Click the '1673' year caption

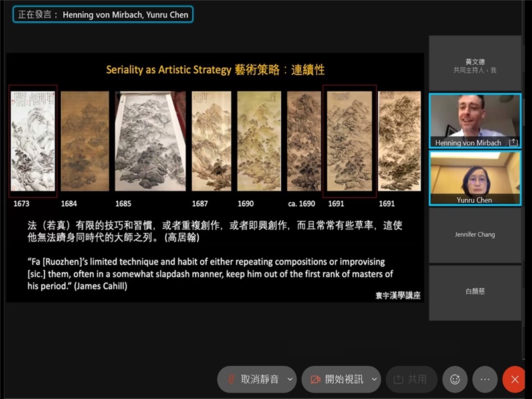point(21,203)
